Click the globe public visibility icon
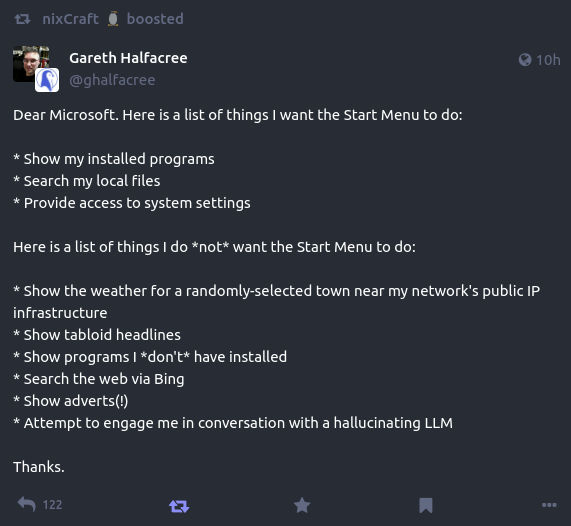Image resolution: width=571 pixels, height=526 pixels. (525, 60)
